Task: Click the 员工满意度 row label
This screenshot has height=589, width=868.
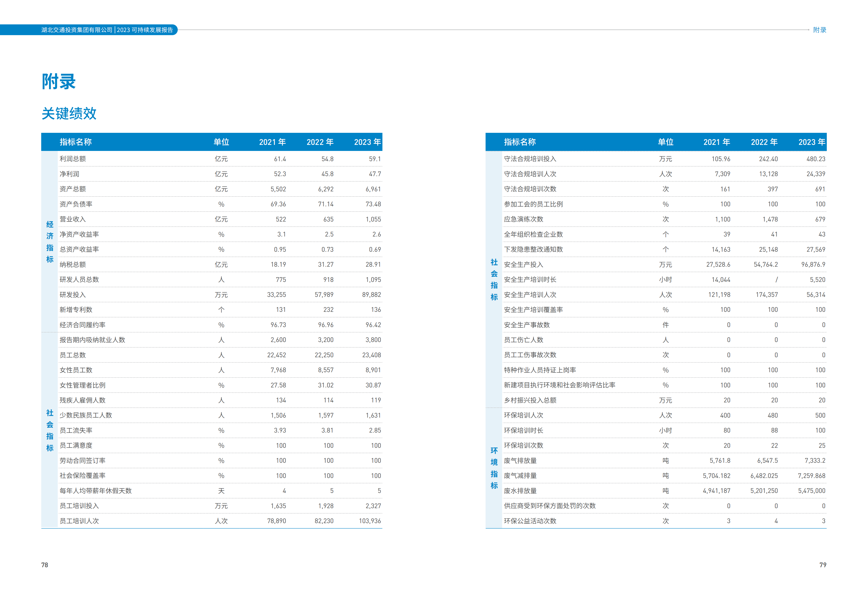Action: click(x=76, y=446)
